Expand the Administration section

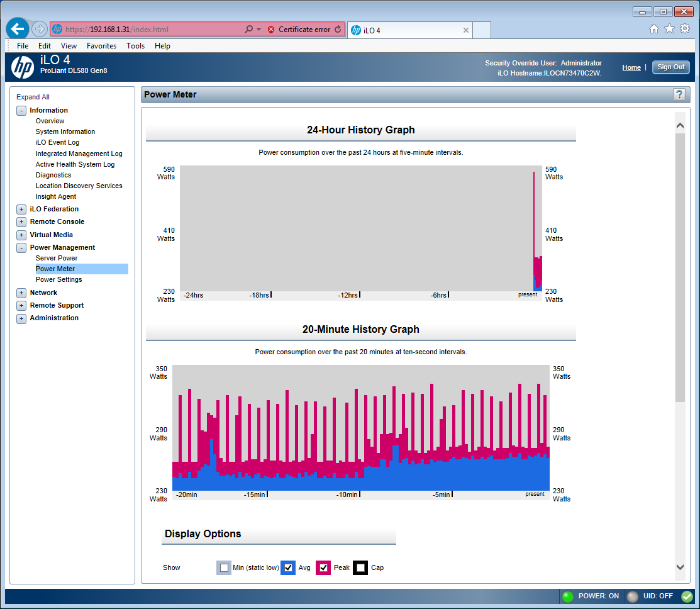(21, 318)
